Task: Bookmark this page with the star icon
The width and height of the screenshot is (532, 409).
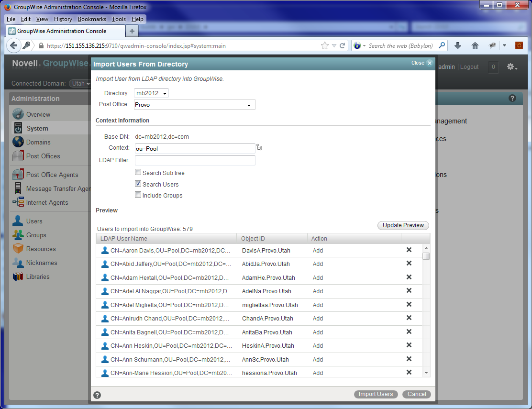Action: coord(325,45)
